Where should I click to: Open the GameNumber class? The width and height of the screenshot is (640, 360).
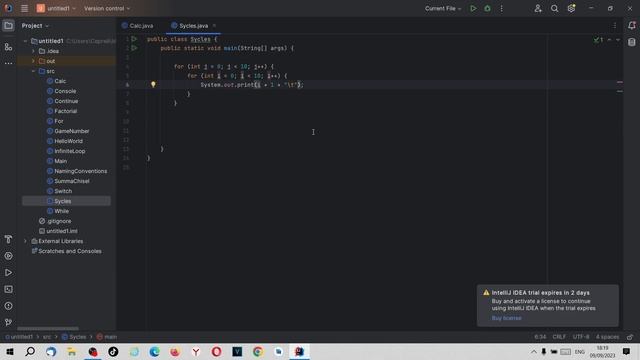[72, 131]
